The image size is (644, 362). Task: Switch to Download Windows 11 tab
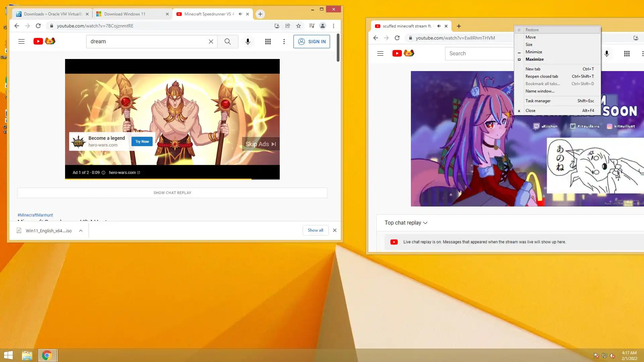pos(125,14)
